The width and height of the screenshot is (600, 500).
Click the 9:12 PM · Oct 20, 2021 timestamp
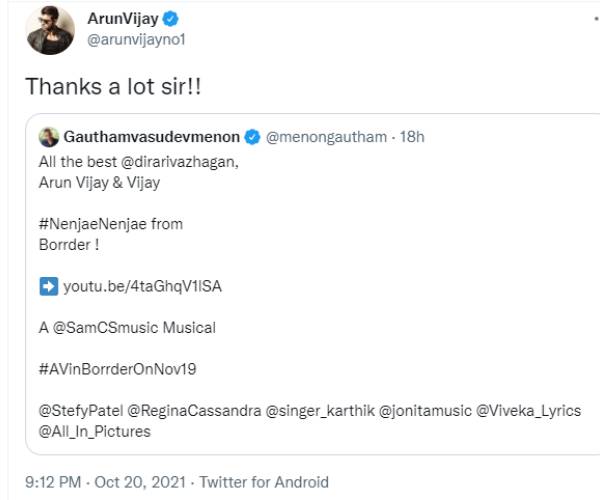tap(106, 482)
